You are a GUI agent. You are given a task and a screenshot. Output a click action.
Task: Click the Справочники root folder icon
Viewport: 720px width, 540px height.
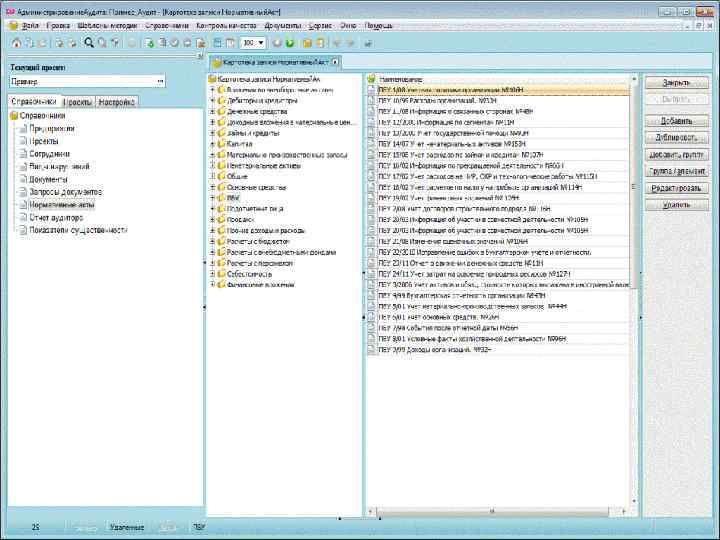(x=14, y=116)
